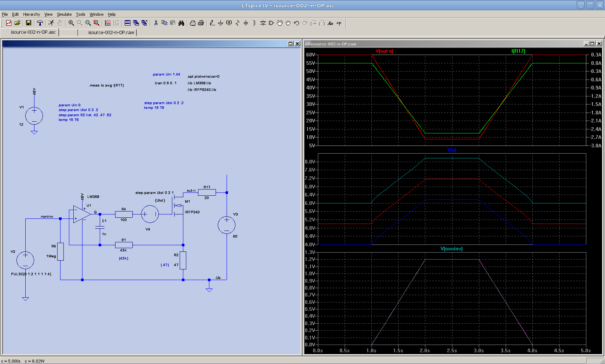Click the '.lib IRFP9240.lib' directive
This screenshot has height=364, width=605.
pyautogui.click(x=202, y=90)
